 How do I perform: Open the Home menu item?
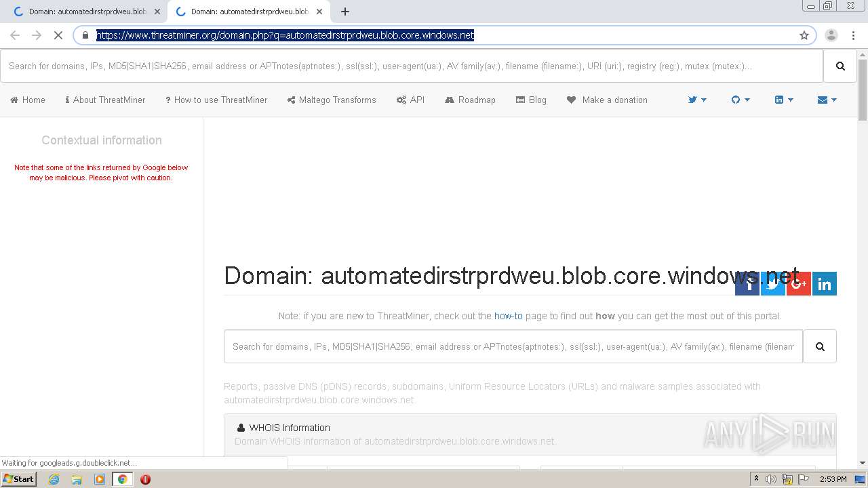point(28,100)
